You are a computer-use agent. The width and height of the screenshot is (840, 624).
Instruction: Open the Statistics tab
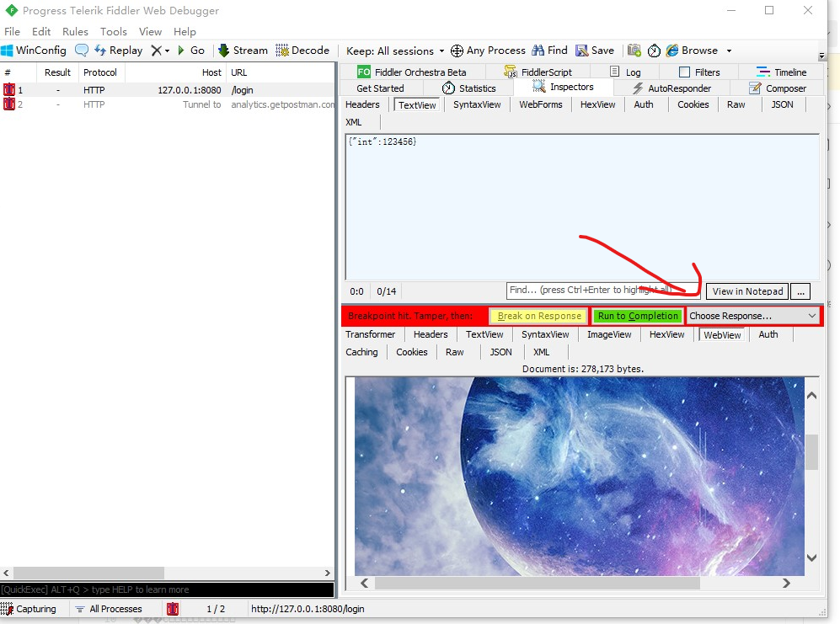click(468, 88)
